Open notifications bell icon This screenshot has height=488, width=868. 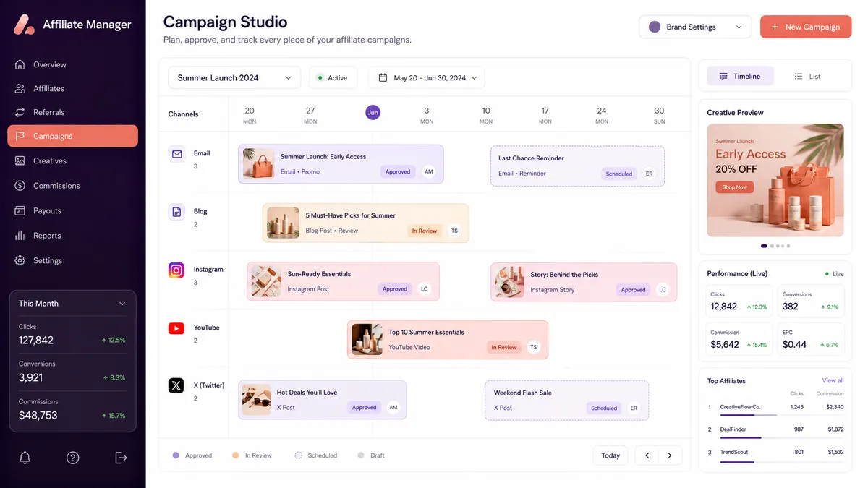[x=25, y=458]
